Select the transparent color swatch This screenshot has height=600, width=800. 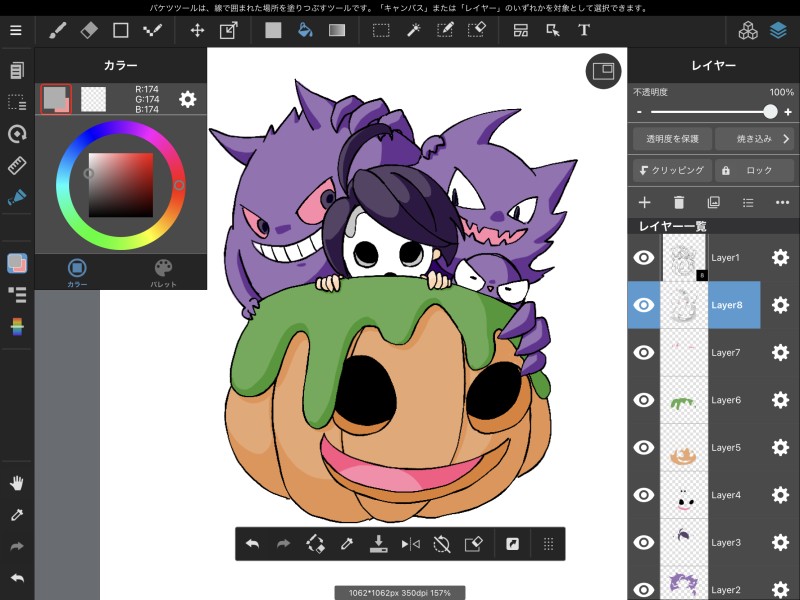[93, 99]
